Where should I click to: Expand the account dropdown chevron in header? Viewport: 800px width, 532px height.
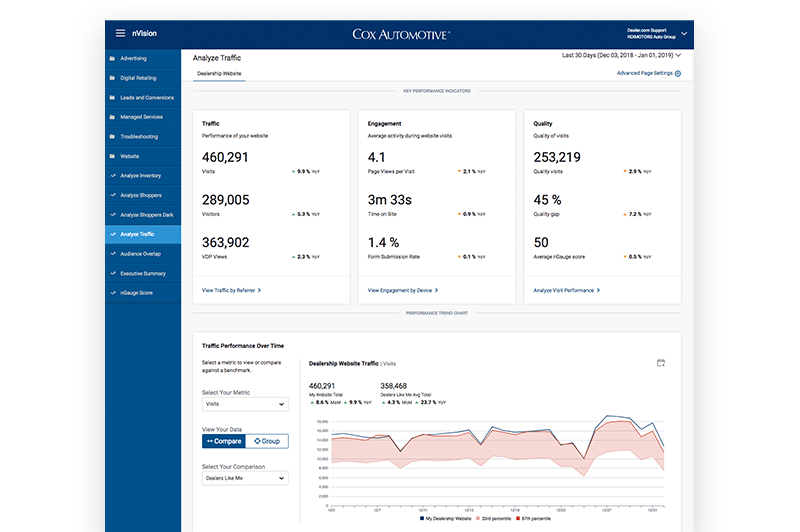click(x=684, y=34)
